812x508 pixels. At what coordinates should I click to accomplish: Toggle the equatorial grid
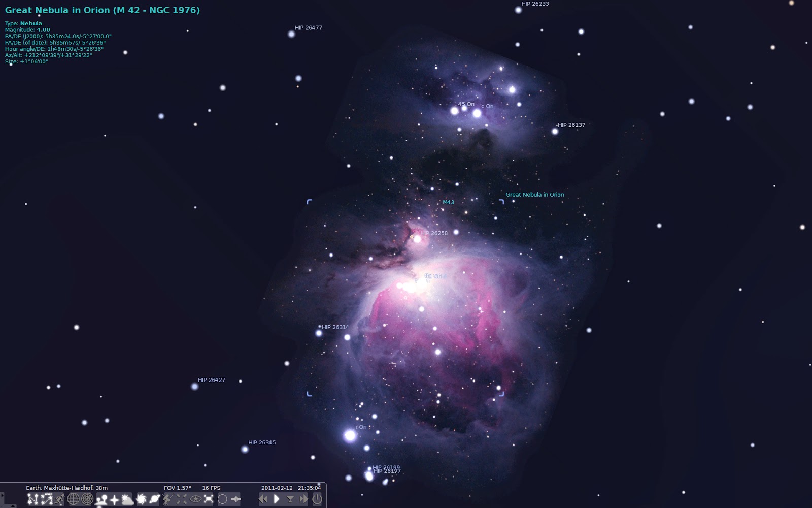click(74, 499)
